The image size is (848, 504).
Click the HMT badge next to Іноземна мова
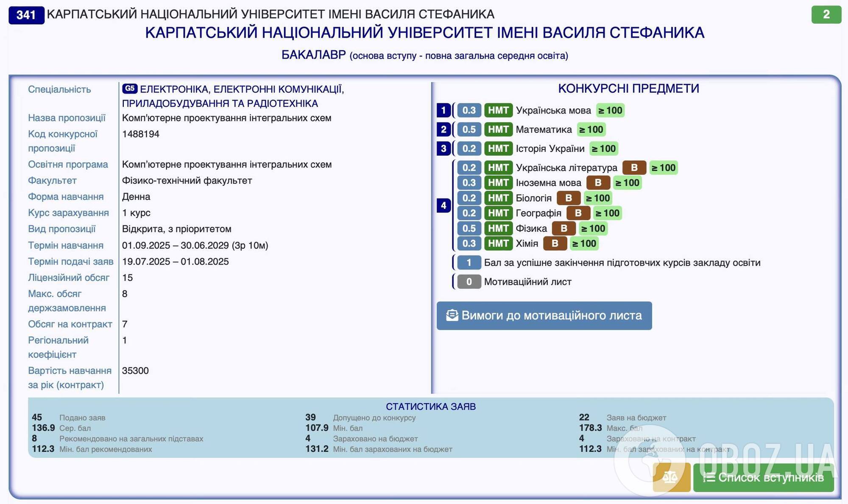click(498, 183)
